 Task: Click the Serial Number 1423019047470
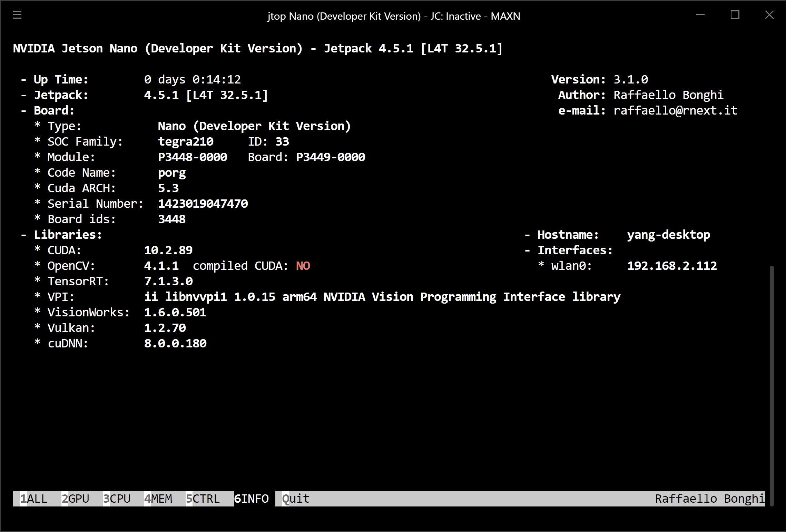(203, 204)
